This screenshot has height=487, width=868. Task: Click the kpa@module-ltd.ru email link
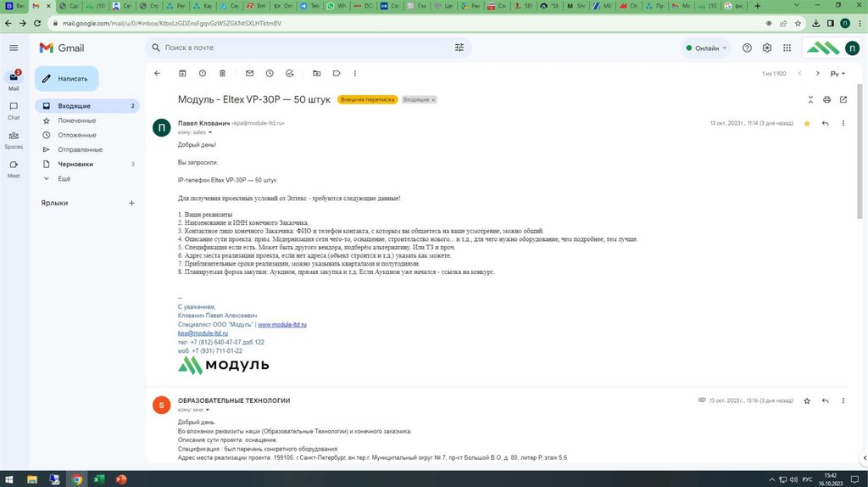pyautogui.click(x=203, y=333)
